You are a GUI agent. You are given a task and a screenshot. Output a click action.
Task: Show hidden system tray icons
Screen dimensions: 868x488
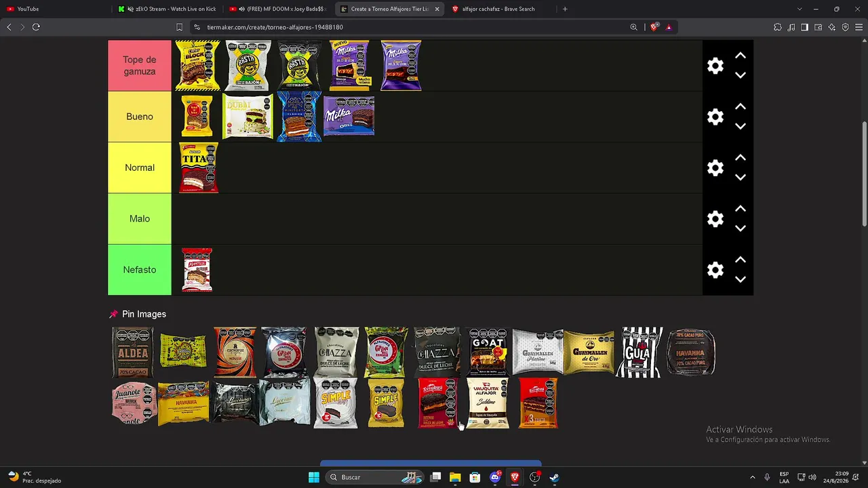pos(752,477)
